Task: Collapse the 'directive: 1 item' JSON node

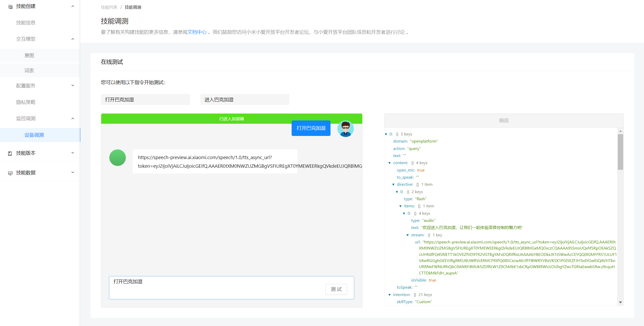Action: click(393, 184)
